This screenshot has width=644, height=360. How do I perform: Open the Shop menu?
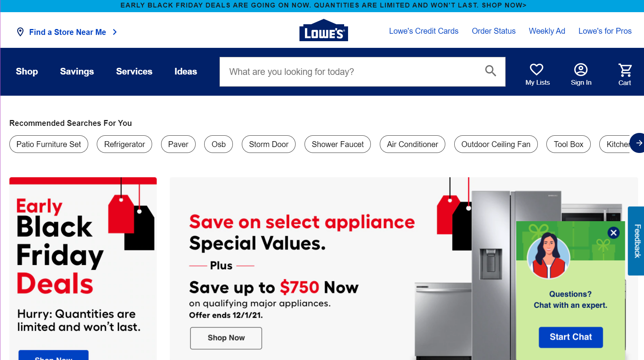pos(27,71)
